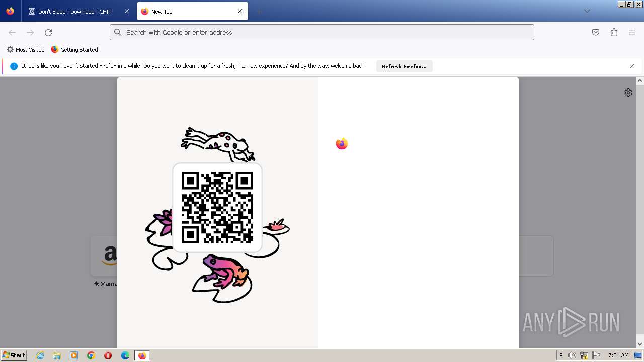Viewport: 644px width, 362px height.
Task: Switch to the New Tab tab
Action: click(x=192, y=11)
